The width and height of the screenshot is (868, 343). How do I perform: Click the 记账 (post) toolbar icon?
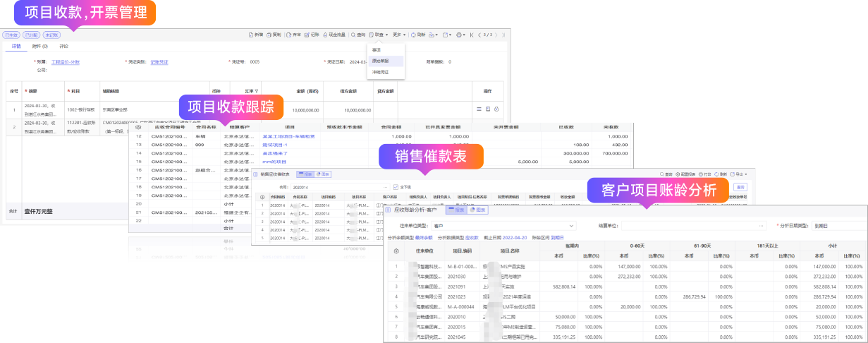coord(312,35)
